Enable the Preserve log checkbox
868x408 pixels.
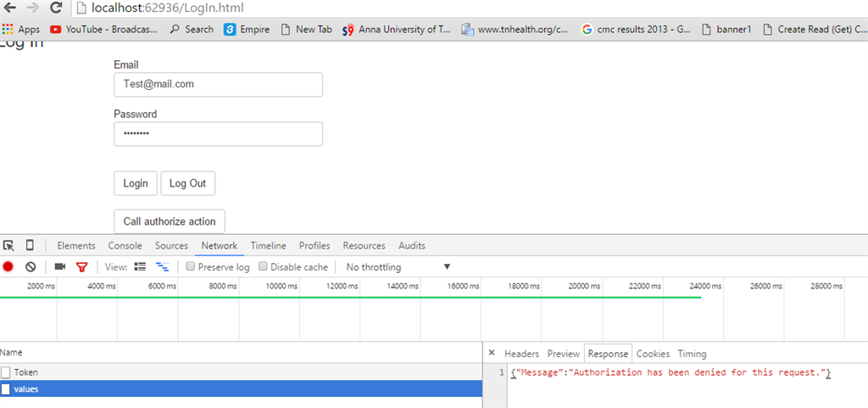191,267
